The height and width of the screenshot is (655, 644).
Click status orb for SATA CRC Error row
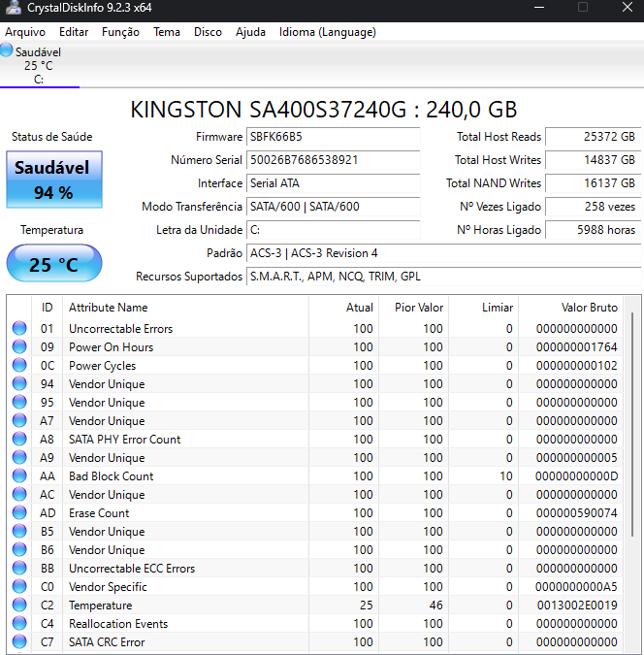click(19, 641)
